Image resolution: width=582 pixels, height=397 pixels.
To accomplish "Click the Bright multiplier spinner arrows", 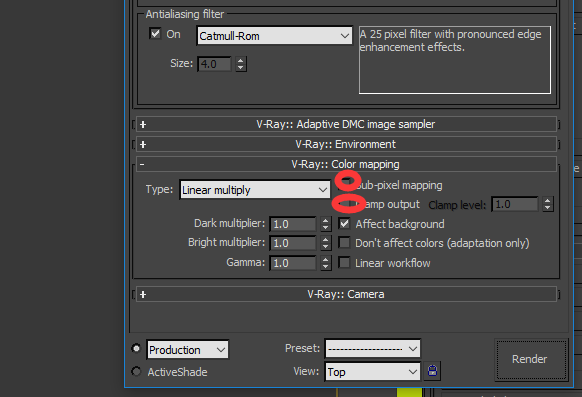I will (326, 243).
